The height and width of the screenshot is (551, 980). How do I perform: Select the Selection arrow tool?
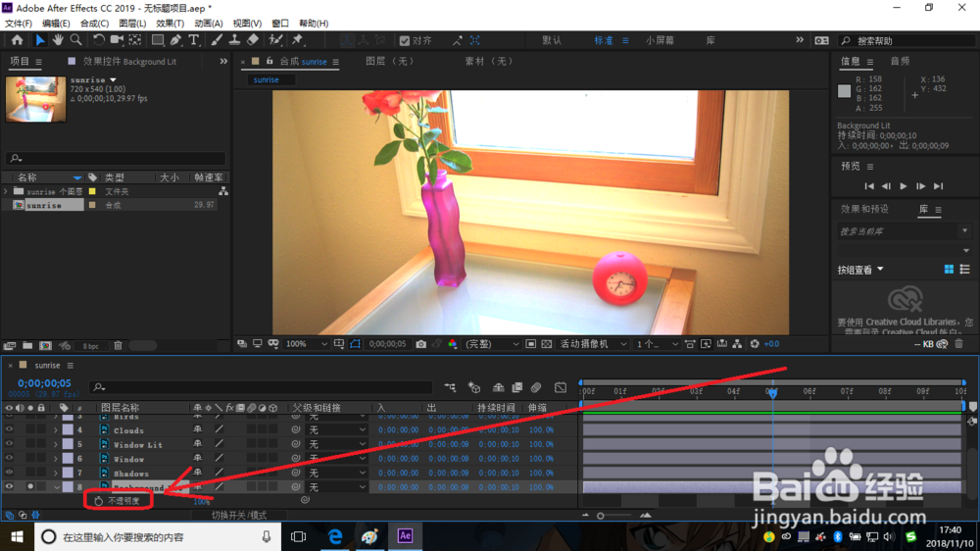coord(40,40)
